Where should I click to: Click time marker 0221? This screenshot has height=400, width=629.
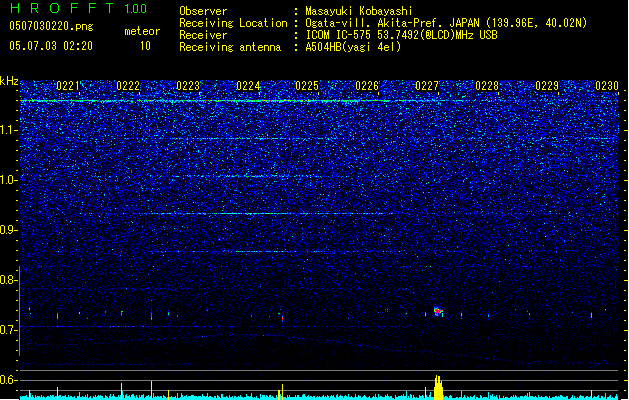click(x=68, y=86)
